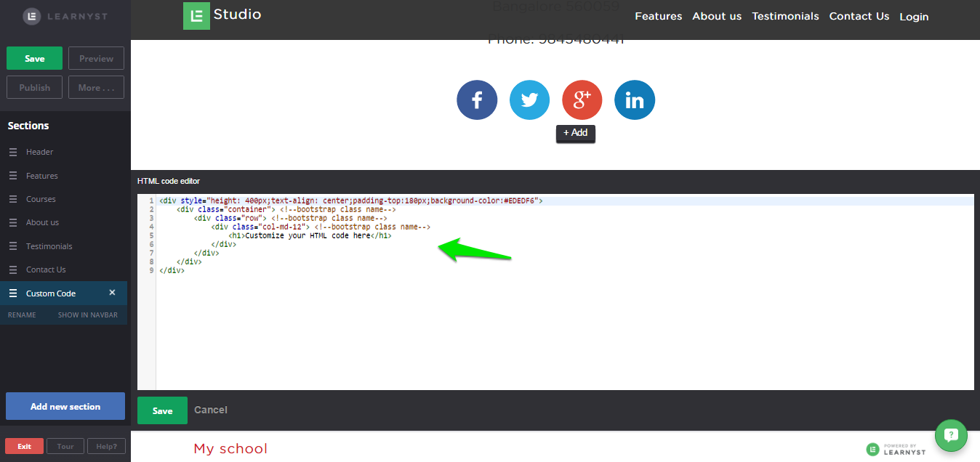Click the Add new section button

pyautogui.click(x=65, y=406)
